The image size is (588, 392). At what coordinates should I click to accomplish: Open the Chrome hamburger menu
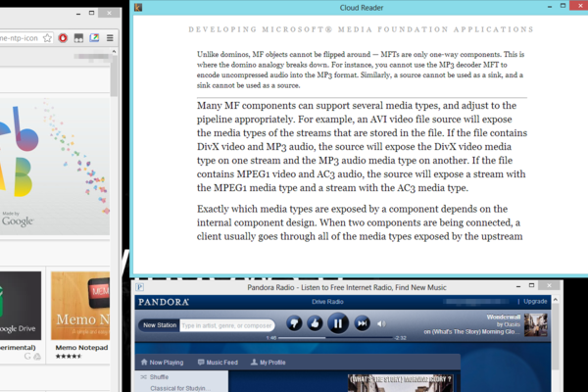point(111,38)
